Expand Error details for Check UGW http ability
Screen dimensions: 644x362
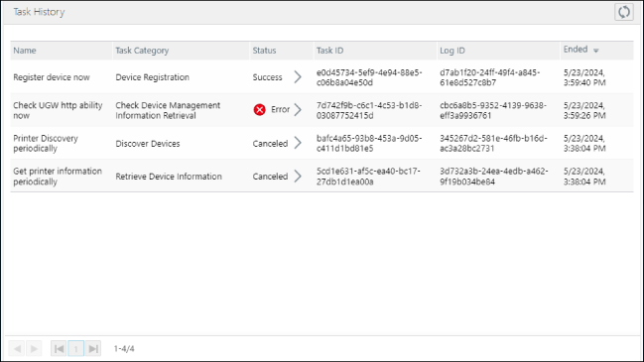pos(298,109)
